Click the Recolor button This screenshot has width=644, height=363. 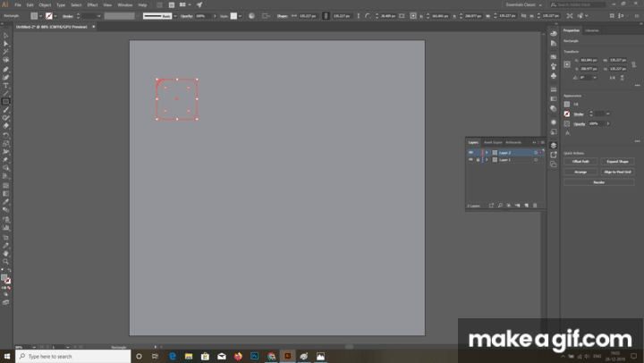[598, 181]
